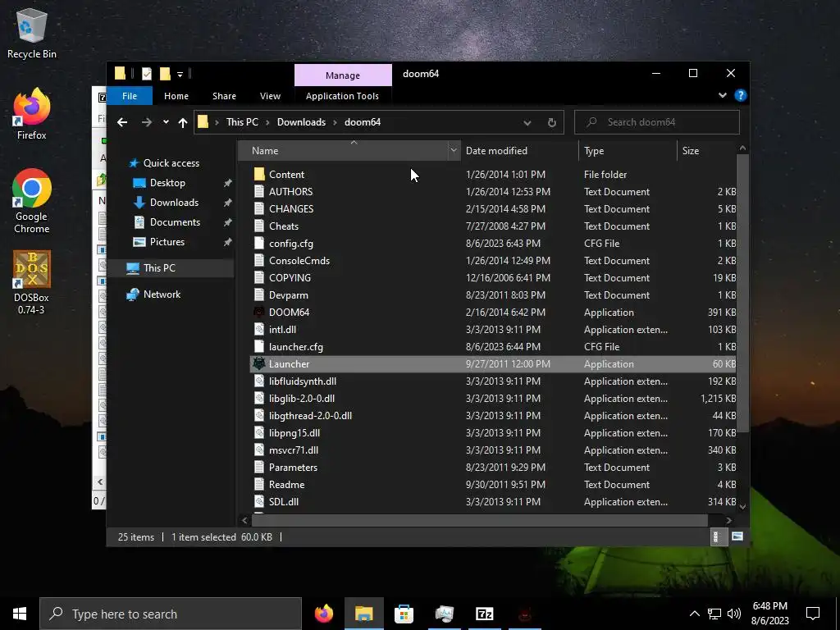Refresh the doom64 folder view
Image resolution: width=840 pixels, height=630 pixels.
[x=552, y=122]
